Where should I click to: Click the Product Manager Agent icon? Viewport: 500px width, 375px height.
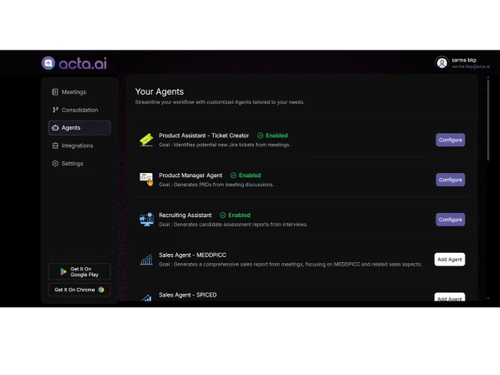coord(146,180)
